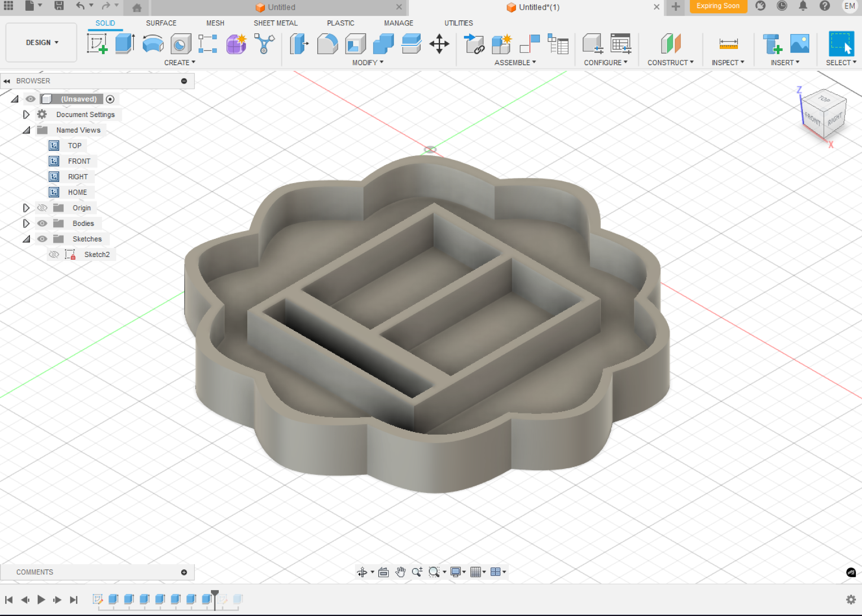Click the Expiring Soon button
Viewport: 862px width, 616px height.
[718, 6]
